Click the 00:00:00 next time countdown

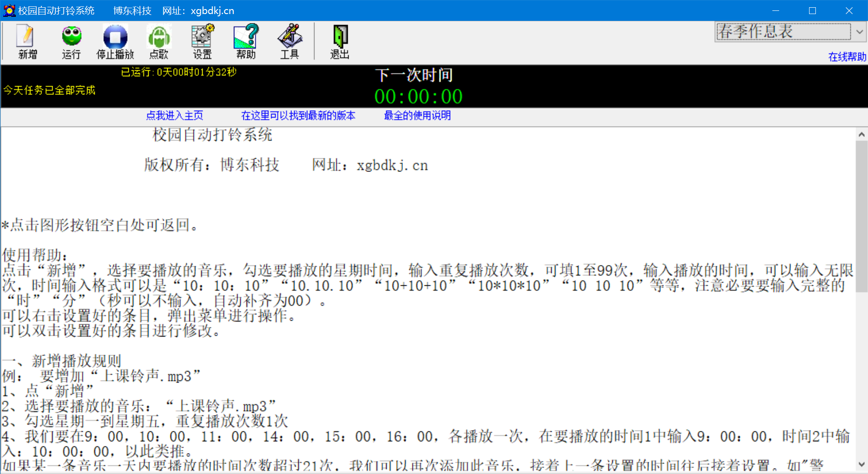418,97
